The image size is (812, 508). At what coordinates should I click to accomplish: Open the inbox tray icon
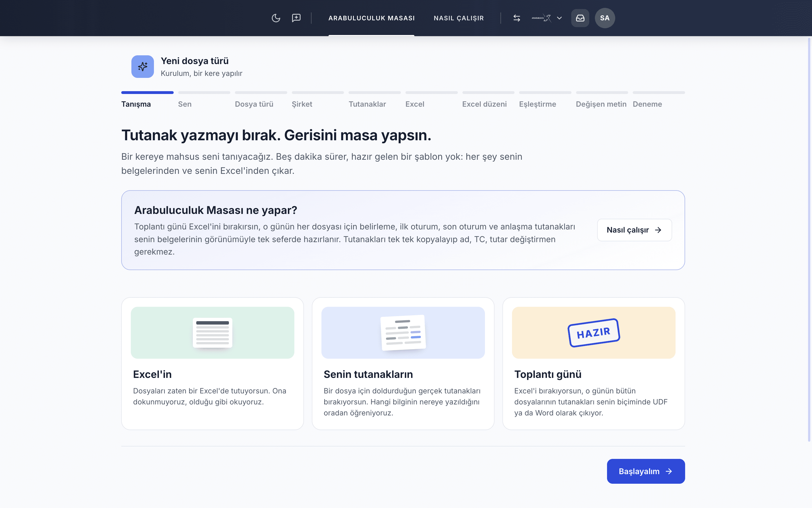pos(580,18)
